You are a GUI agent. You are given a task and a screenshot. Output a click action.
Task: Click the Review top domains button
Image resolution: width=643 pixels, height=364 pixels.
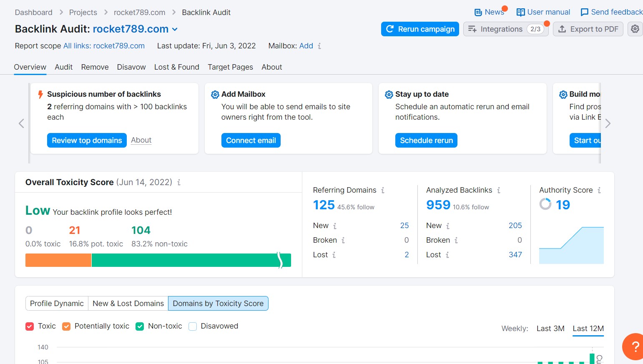pos(87,141)
